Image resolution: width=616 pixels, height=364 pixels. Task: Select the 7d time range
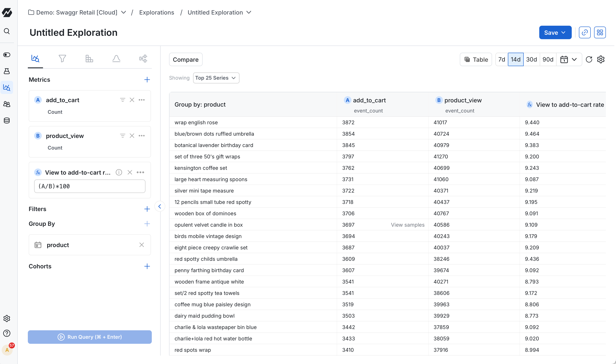point(501,60)
